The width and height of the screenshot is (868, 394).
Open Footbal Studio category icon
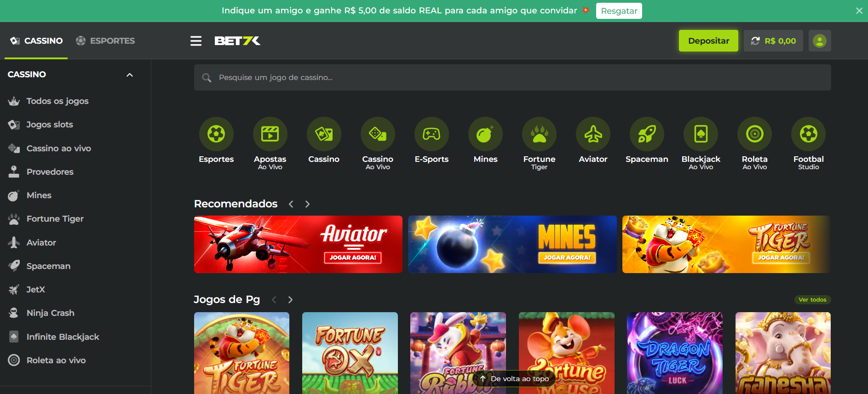[x=808, y=134]
